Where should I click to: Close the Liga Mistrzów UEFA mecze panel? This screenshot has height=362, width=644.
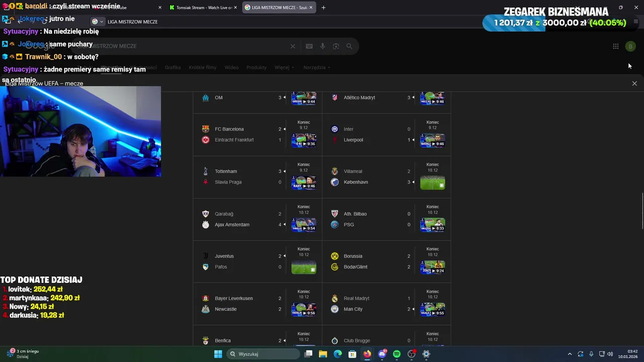(x=634, y=83)
